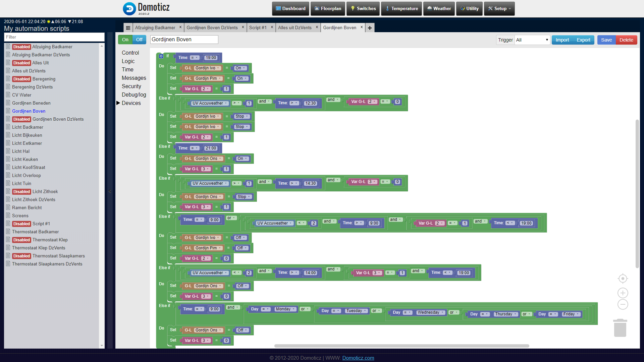Click the Blockly zoom in icon

point(623,293)
